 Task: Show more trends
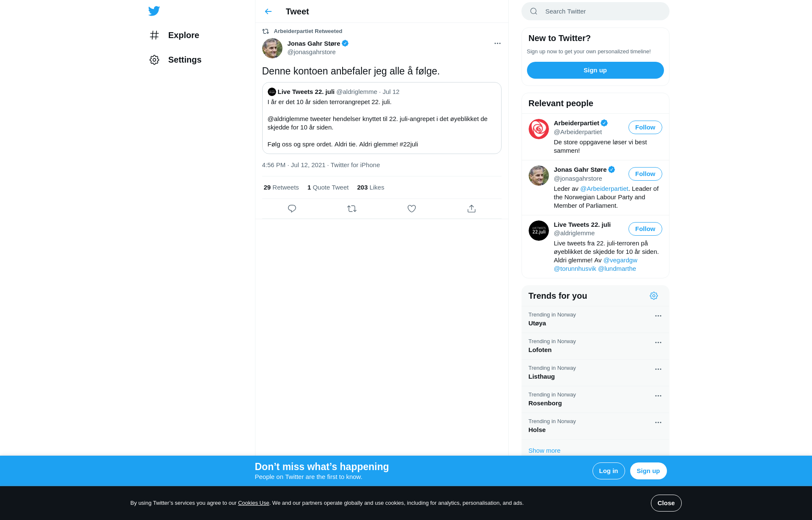(544, 451)
